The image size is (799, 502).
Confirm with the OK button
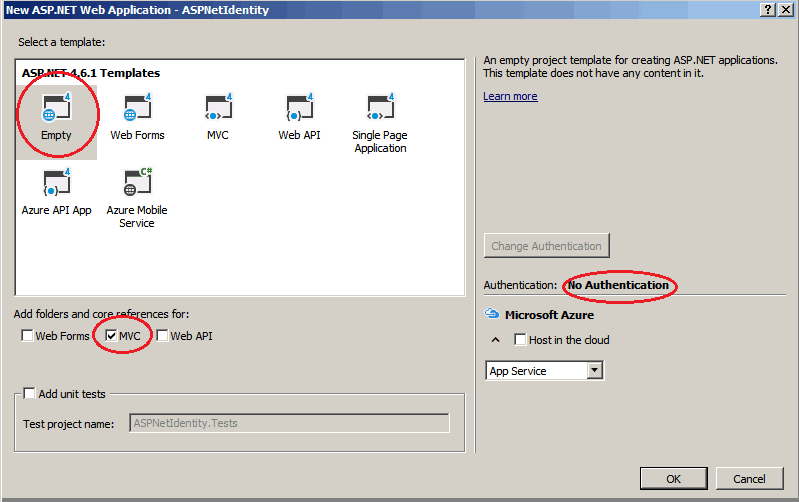(673, 479)
